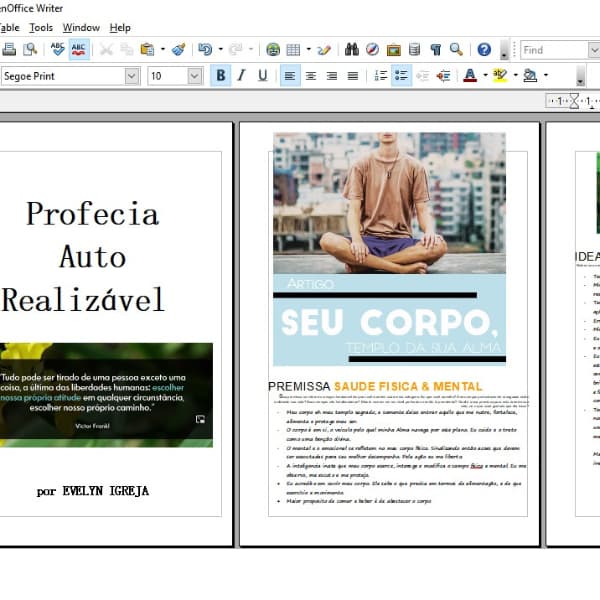Open OpenOffice Help question mark icon
The width and height of the screenshot is (600, 600).
point(484,49)
